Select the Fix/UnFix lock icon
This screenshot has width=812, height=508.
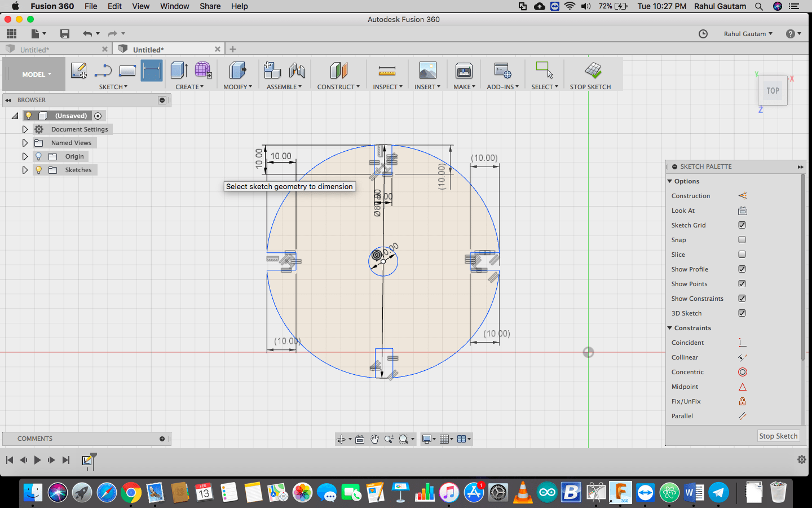coord(743,401)
